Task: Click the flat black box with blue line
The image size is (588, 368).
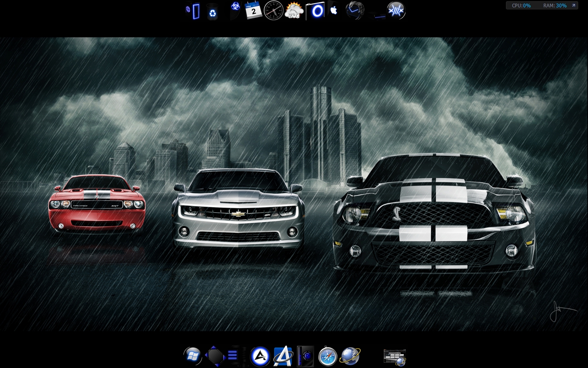Action: pyautogui.click(x=379, y=16)
